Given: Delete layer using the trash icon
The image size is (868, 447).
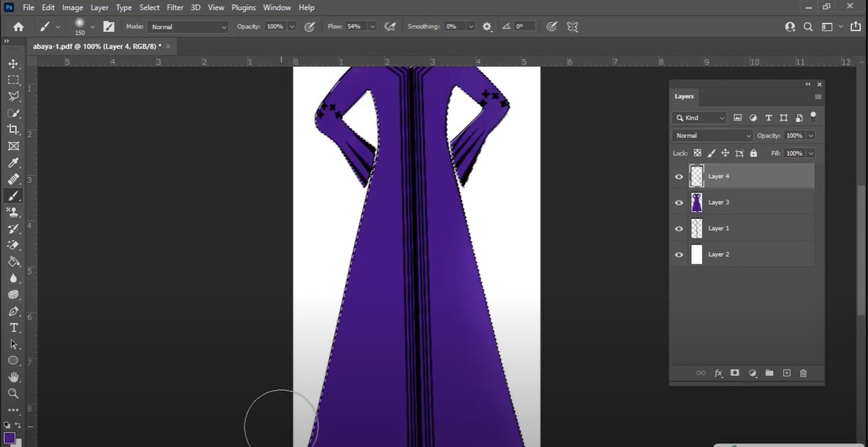Looking at the screenshot, I should coord(803,373).
